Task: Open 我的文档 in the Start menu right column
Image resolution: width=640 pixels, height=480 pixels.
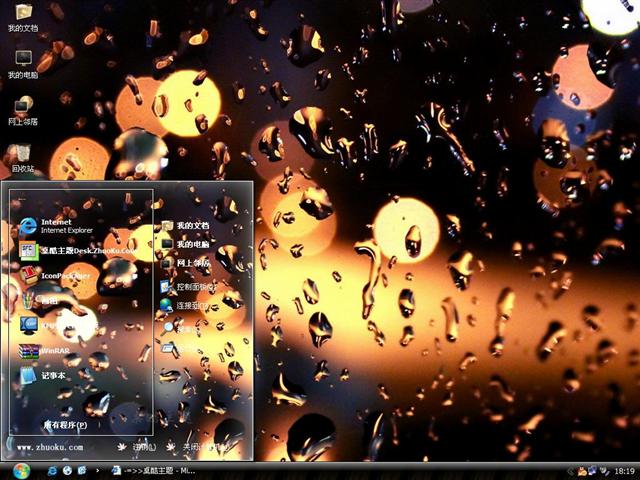Action: click(x=185, y=225)
